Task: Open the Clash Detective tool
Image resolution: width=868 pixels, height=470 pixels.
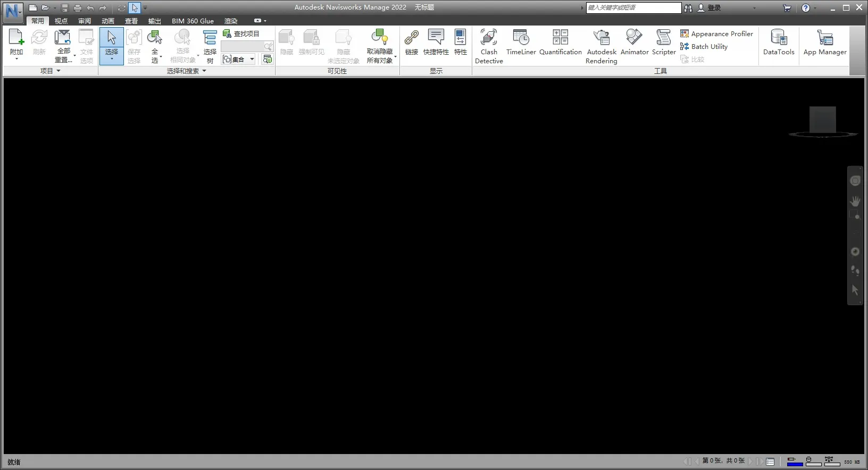Action: (489, 46)
